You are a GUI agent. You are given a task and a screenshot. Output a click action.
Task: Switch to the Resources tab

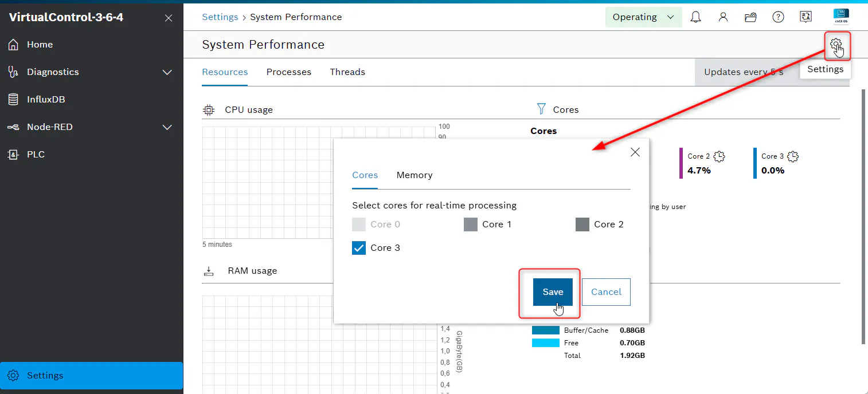point(225,72)
